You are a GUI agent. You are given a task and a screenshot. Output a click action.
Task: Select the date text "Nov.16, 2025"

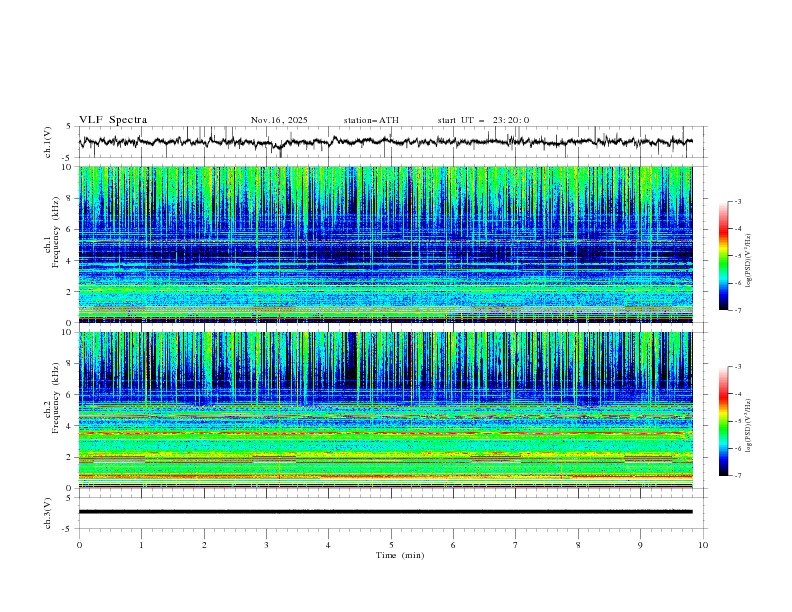(x=279, y=120)
